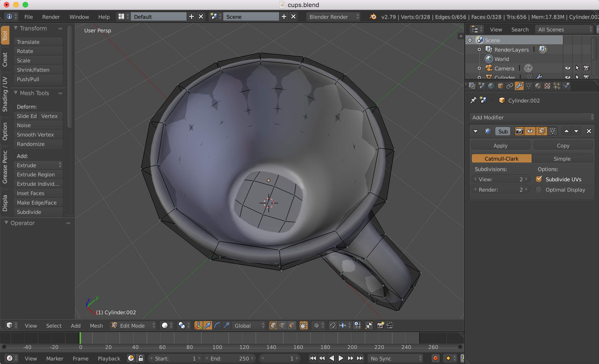Select face select mode cube icon
This screenshot has width=599, height=364.
[292, 325]
